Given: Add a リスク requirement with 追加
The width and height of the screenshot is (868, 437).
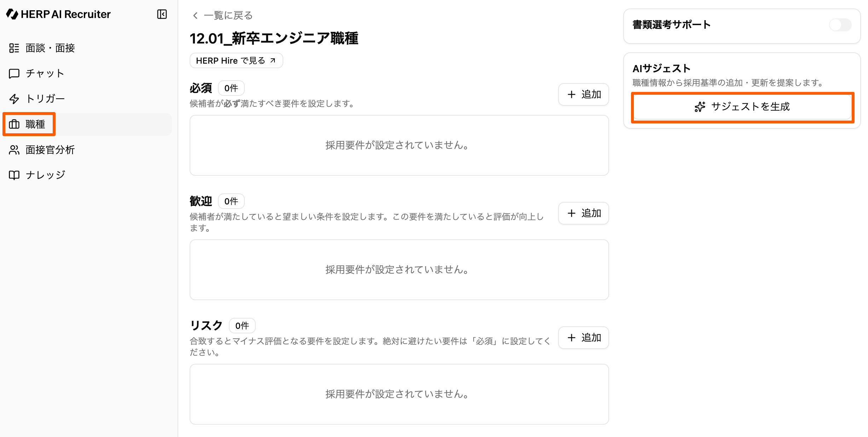Looking at the screenshot, I should 584,338.
